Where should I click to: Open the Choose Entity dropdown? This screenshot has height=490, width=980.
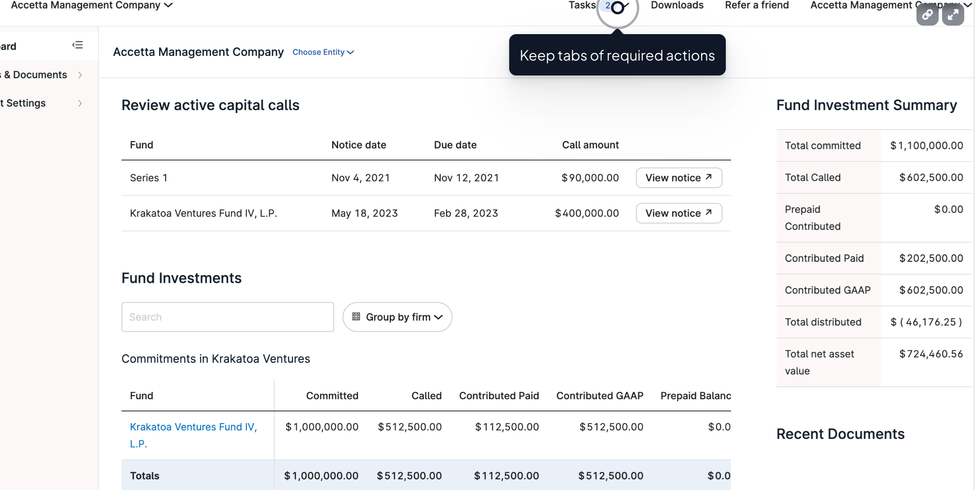323,52
